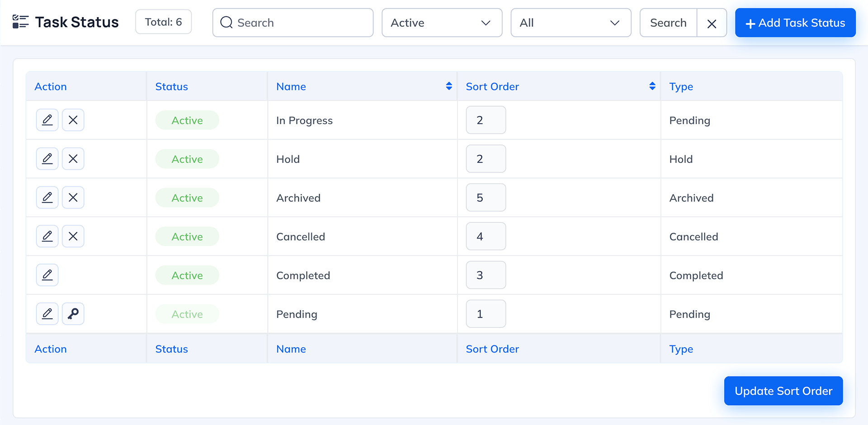
Task: Click the Update Sort Order button
Action: coord(783,391)
